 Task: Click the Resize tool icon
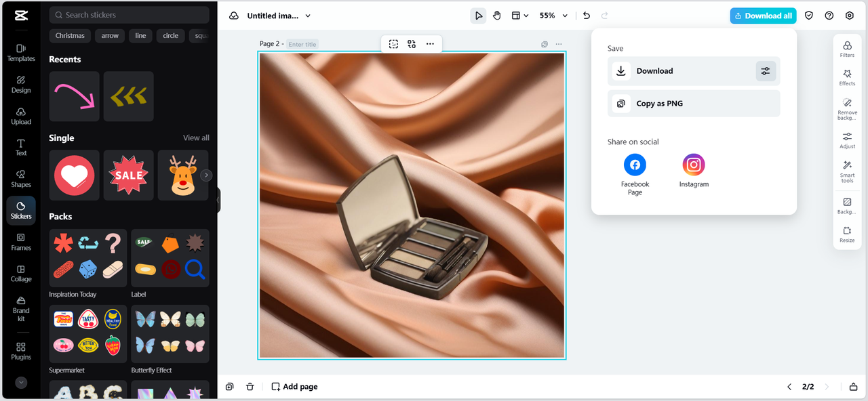(847, 234)
